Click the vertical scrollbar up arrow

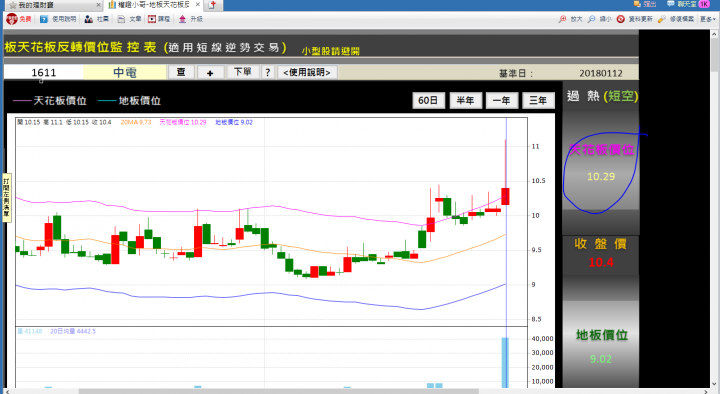click(714, 34)
